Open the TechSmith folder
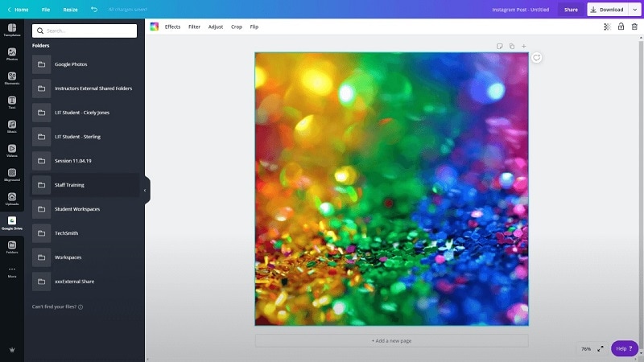The image size is (644, 362). click(x=85, y=233)
